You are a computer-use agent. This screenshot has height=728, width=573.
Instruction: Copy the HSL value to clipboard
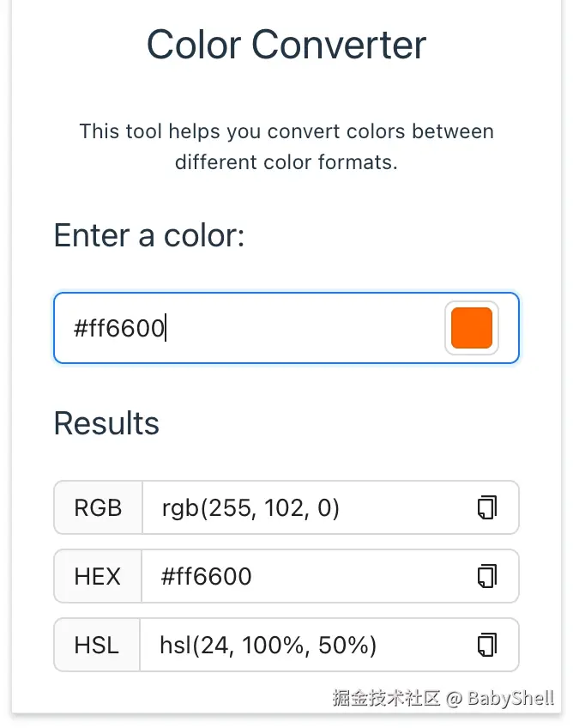coord(486,645)
